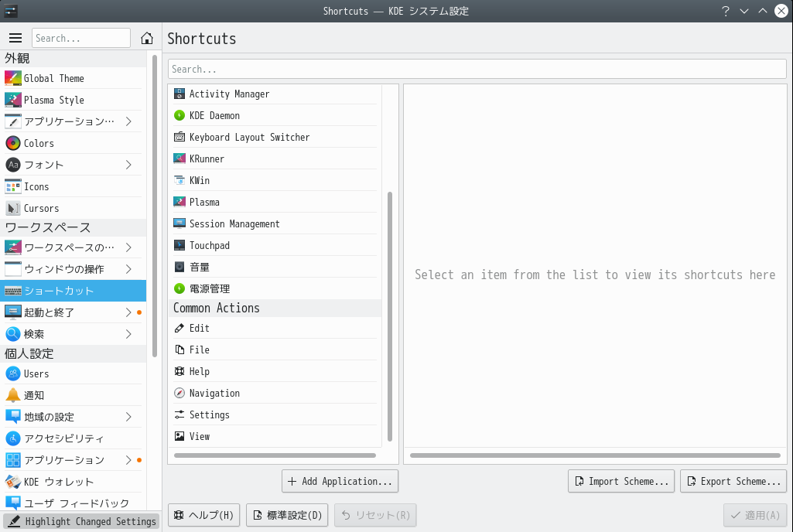Click the Import Scheme... button
Image resolution: width=793 pixels, height=532 pixels.
pyautogui.click(x=621, y=482)
